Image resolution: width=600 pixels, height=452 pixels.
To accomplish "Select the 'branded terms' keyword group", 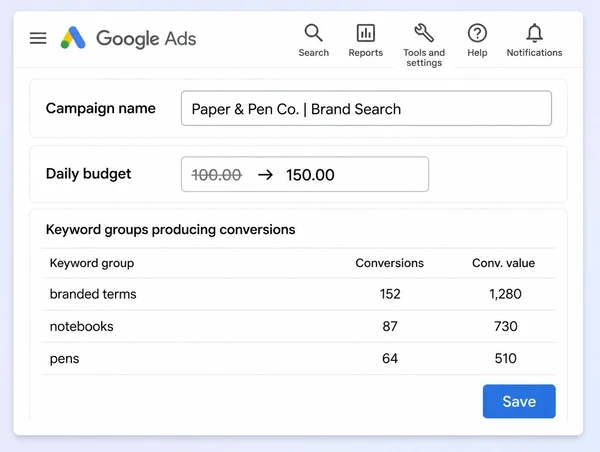I will click(93, 294).
